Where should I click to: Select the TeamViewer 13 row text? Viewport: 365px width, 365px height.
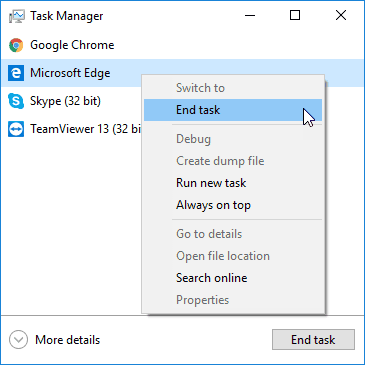tap(86, 129)
